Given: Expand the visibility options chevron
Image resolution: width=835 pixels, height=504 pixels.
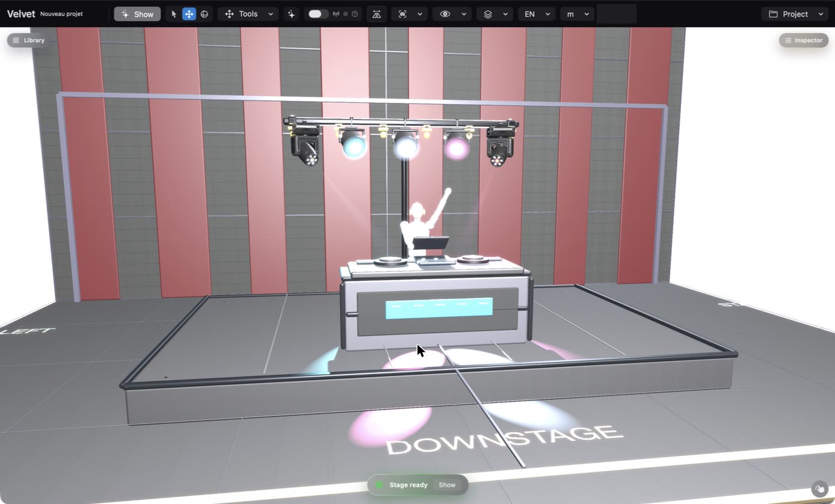Looking at the screenshot, I should point(464,14).
